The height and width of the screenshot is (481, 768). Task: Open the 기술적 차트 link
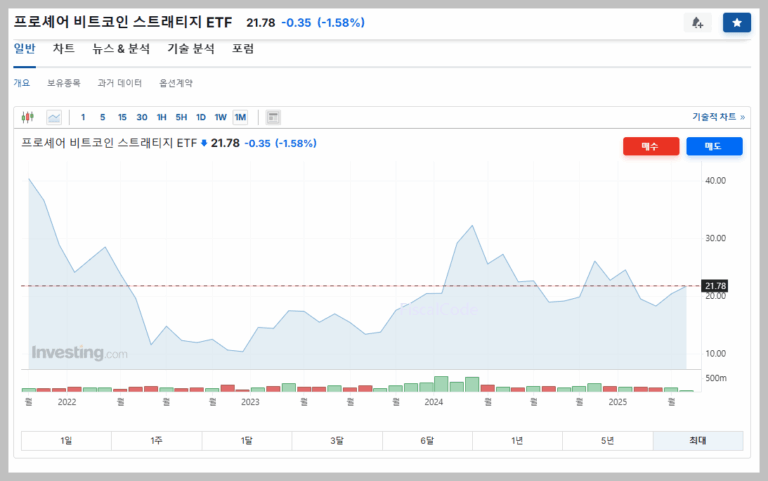click(718, 117)
